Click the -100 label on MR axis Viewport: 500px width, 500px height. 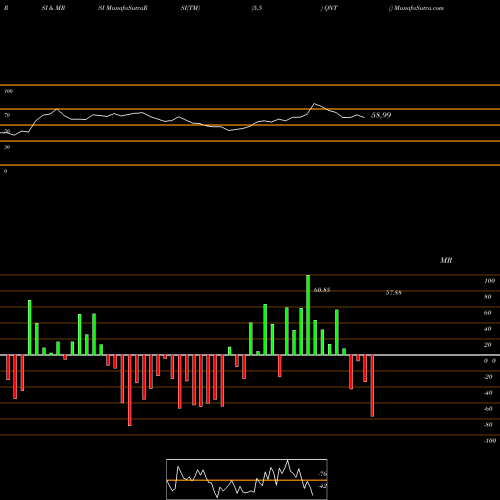coord(490,441)
